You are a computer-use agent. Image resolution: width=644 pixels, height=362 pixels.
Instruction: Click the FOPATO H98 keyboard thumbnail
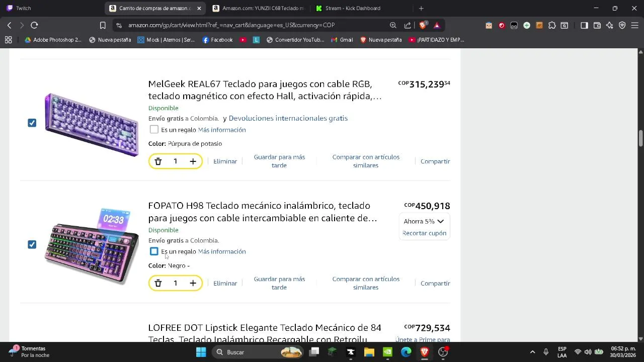point(92,246)
